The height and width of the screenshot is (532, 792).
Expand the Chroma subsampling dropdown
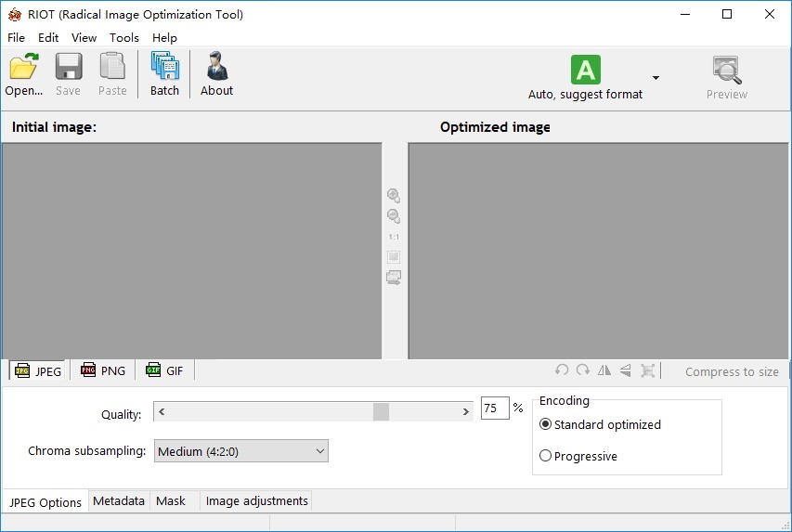(x=240, y=451)
